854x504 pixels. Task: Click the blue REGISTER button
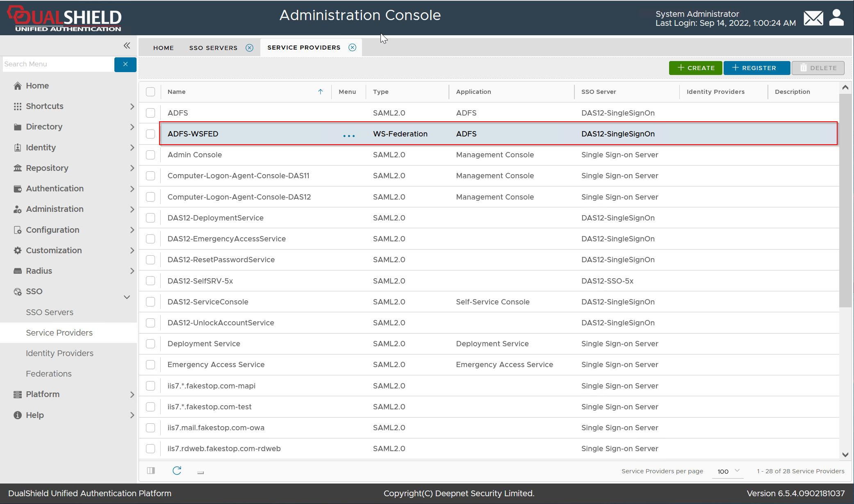[x=756, y=68]
